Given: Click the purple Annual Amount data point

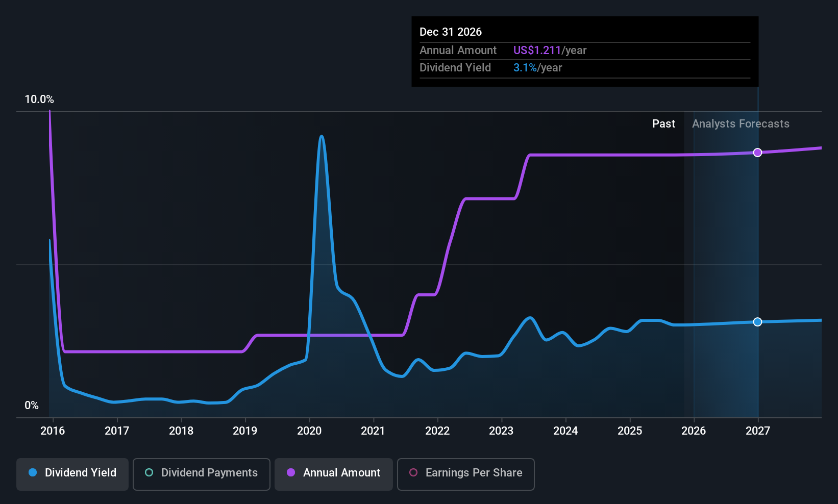Looking at the screenshot, I should coord(758,153).
